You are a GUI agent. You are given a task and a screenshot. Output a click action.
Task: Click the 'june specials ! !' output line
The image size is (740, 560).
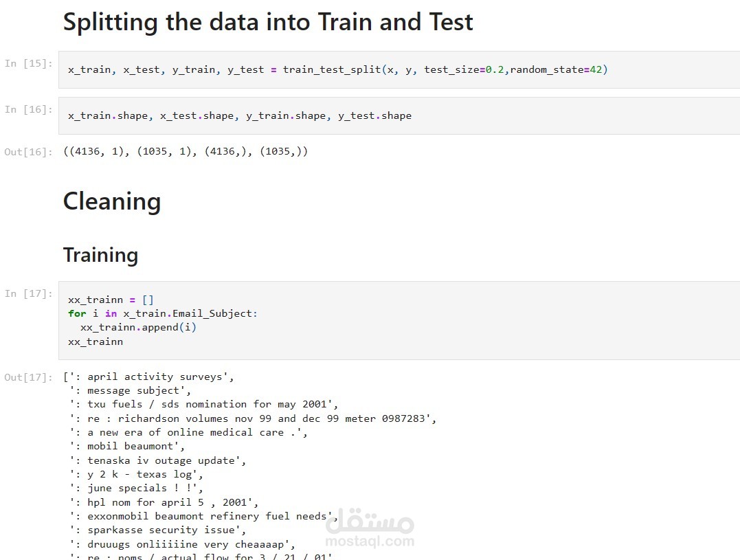coord(137,489)
